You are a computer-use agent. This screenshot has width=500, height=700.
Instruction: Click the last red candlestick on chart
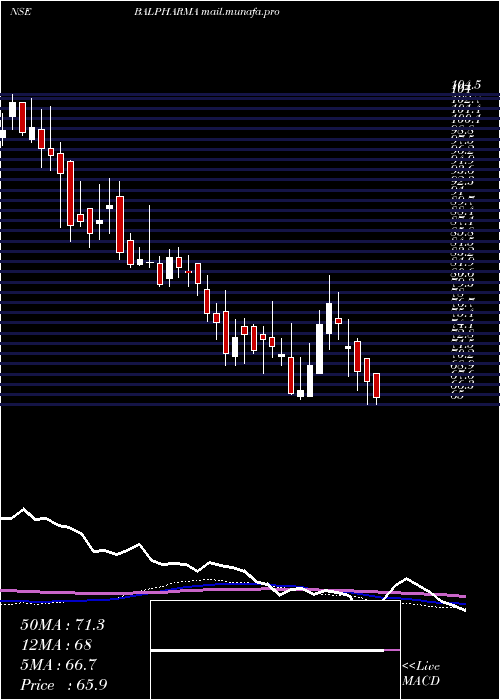click(376, 385)
